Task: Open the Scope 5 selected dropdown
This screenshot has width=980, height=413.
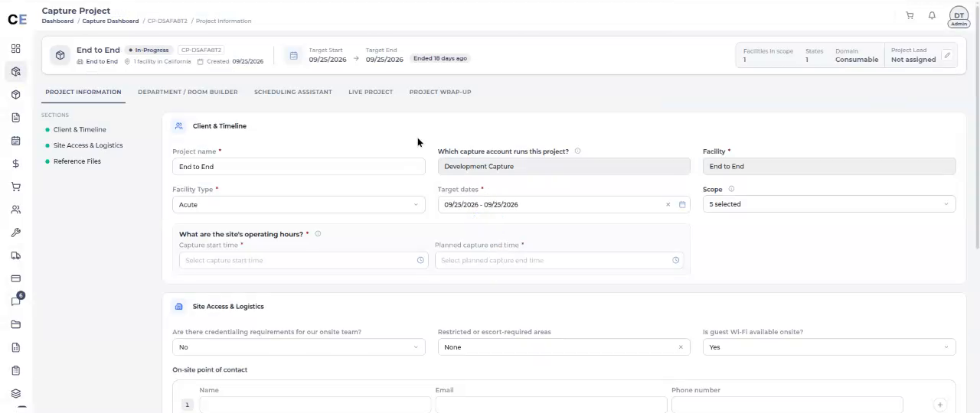Action: [829, 204]
